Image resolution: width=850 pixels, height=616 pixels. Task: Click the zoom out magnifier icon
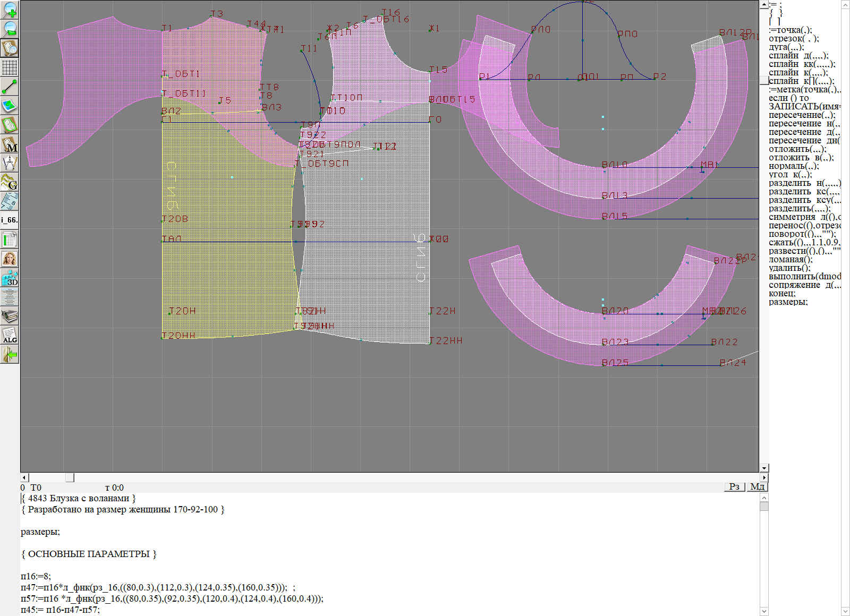point(10,29)
